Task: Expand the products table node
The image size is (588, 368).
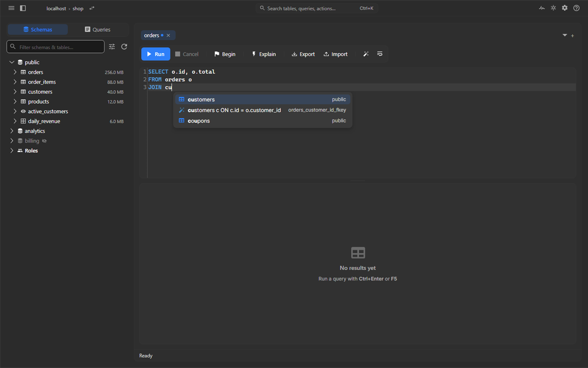Action: click(x=15, y=101)
